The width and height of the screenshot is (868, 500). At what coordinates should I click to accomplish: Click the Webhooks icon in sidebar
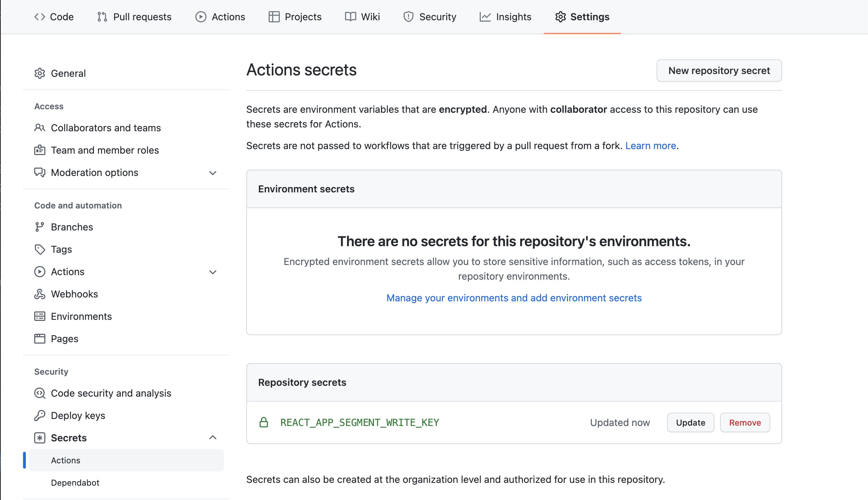(x=40, y=294)
